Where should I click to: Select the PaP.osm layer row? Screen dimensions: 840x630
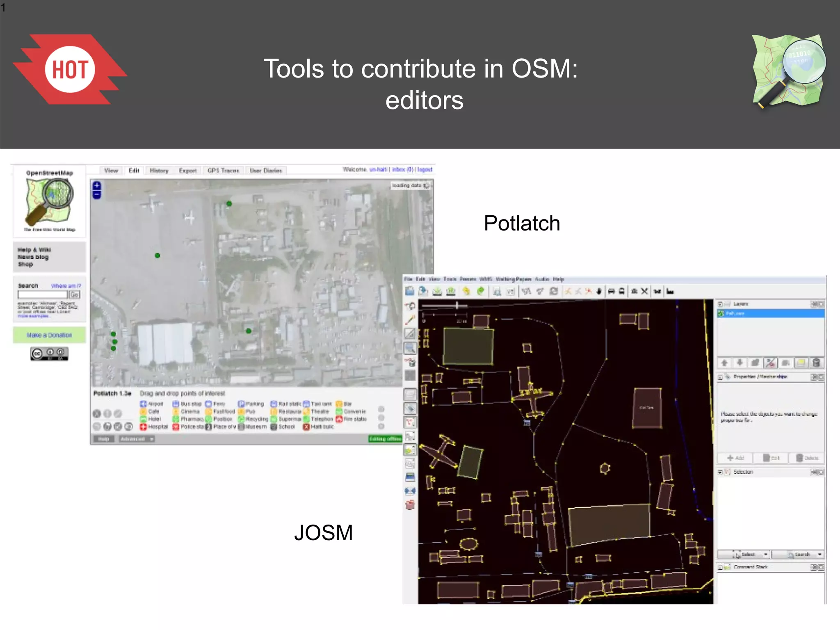coord(771,313)
